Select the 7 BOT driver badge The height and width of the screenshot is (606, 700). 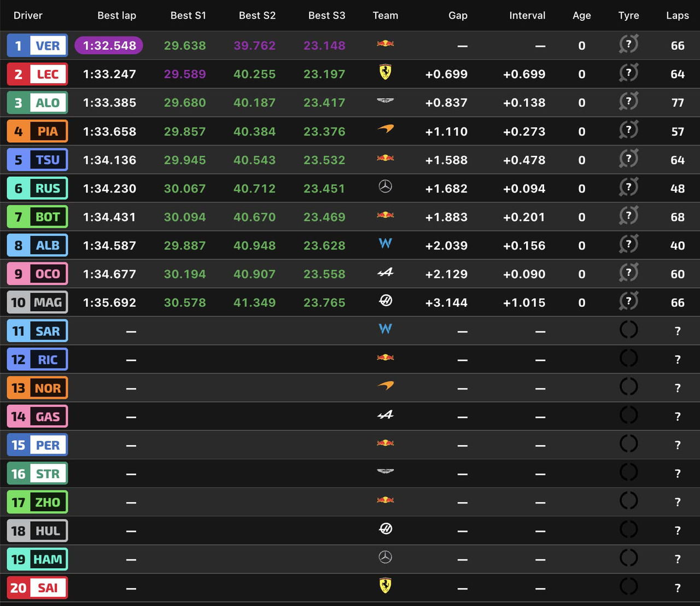coord(37,217)
